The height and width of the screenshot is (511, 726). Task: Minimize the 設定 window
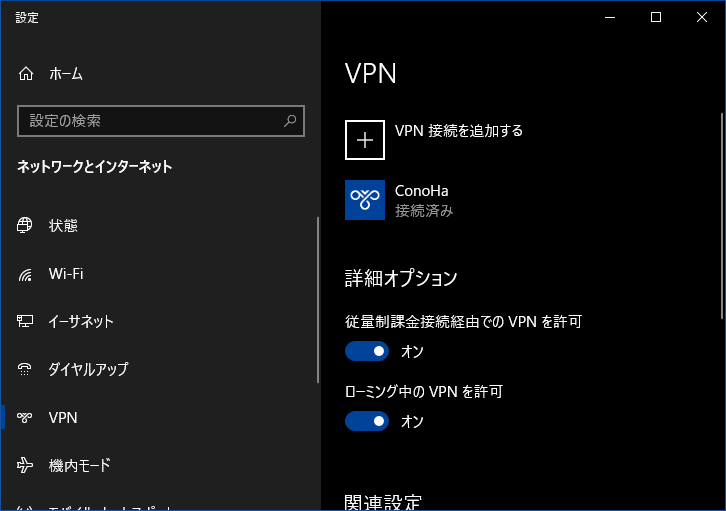pos(610,18)
